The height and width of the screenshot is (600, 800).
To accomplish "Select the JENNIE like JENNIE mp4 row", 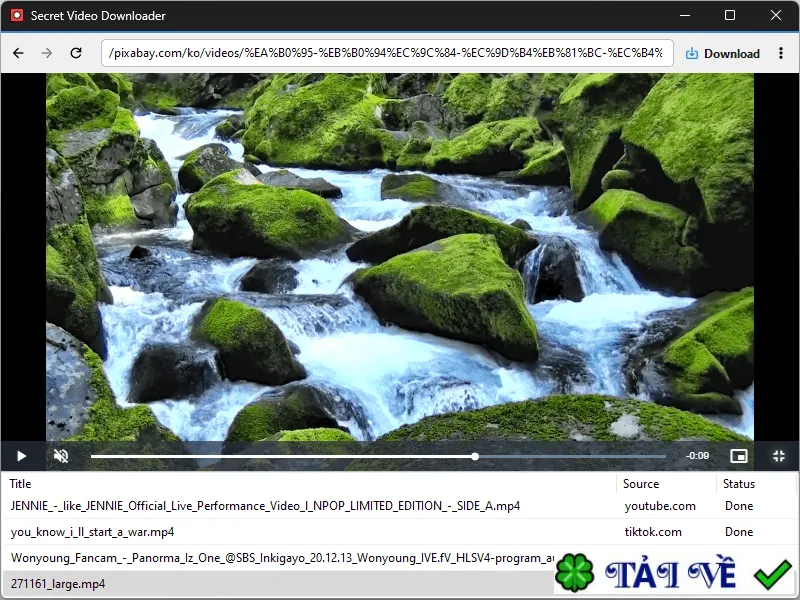I will (x=399, y=506).
